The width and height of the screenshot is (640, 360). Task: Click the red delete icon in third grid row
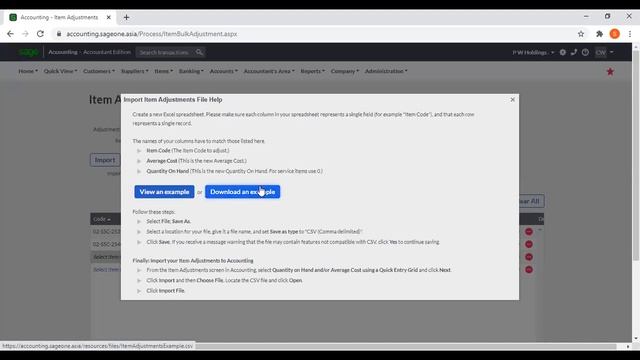(529, 257)
